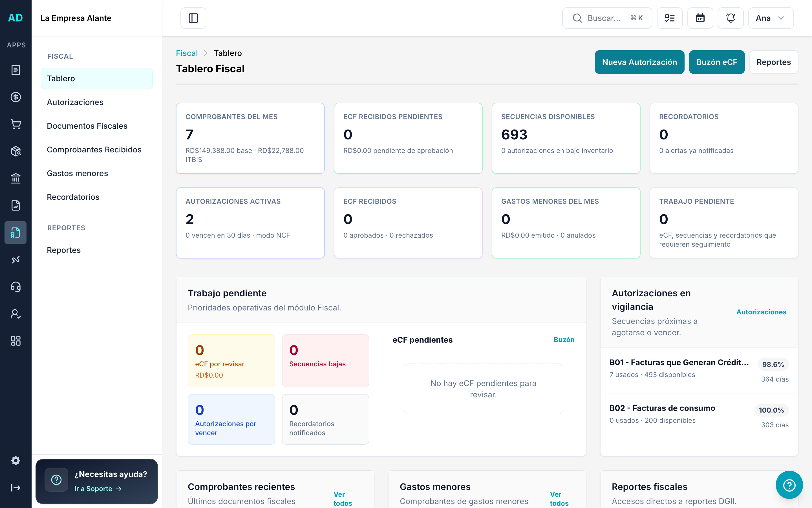Open the notifications bell icon
Viewport: 812px width, 508px height.
[731, 18]
